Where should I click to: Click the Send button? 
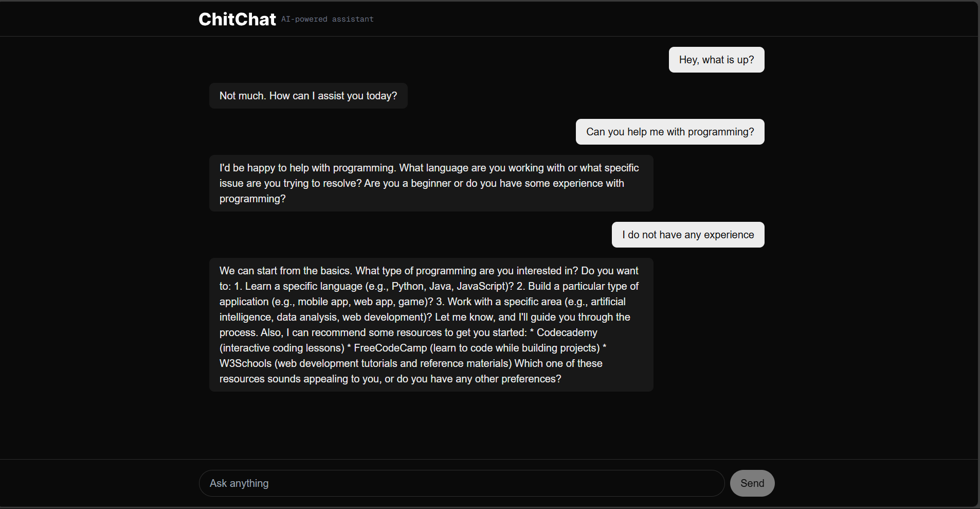pyautogui.click(x=752, y=483)
